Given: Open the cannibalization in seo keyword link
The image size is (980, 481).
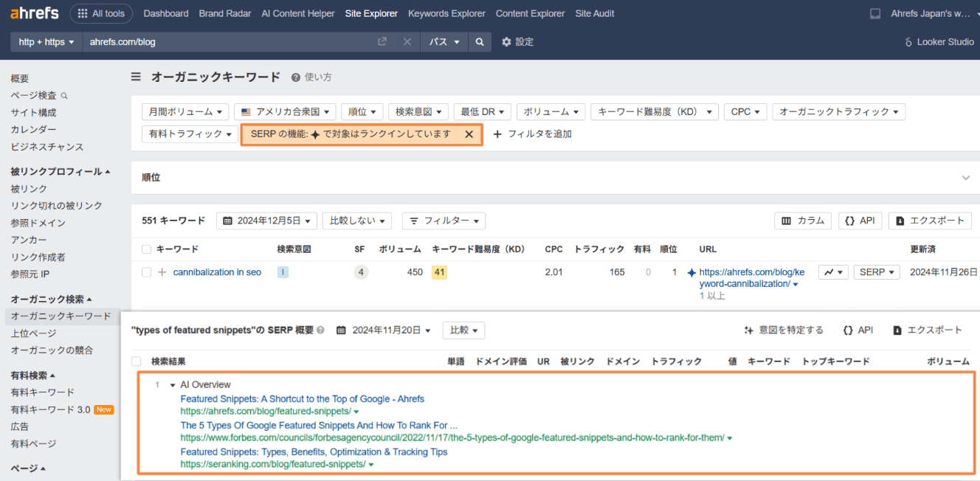Looking at the screenshot, I should (218, 271).
